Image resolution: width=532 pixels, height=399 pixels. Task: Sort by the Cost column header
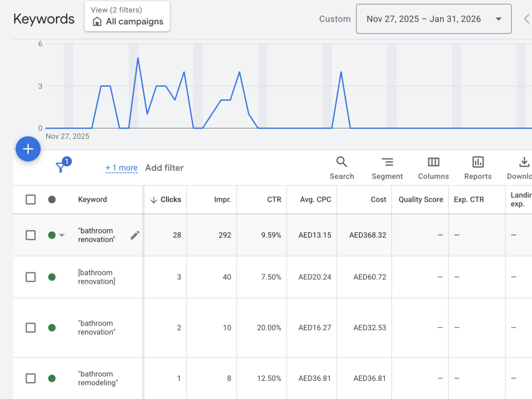(378, 199)
